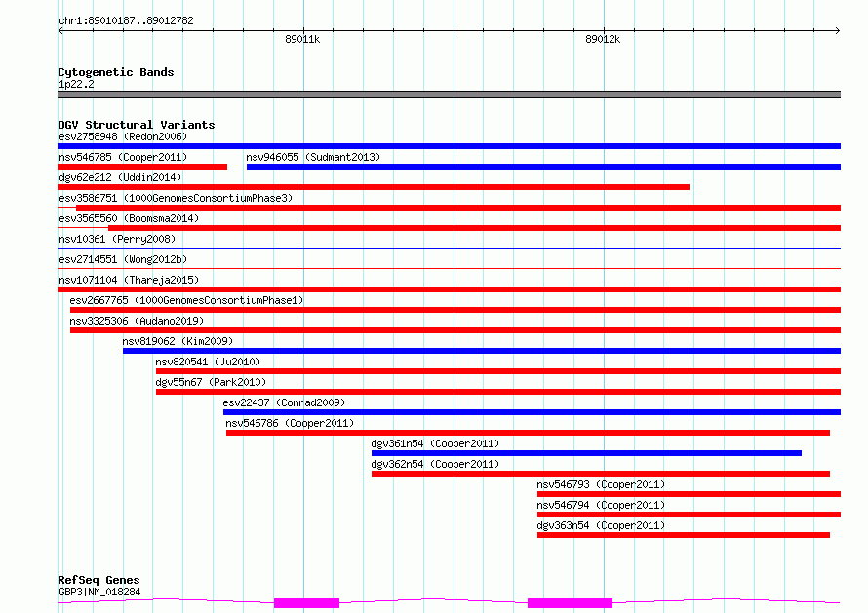Select nsv819062 (Kim2009) variant label

coord(178,341)
